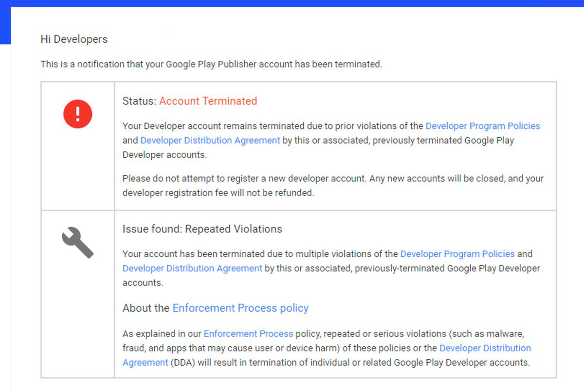Follow Developer Program Policies link under Repeated Violations
Image resolution: width=584 pixels, height=392 pixels.
pos(457,254)
